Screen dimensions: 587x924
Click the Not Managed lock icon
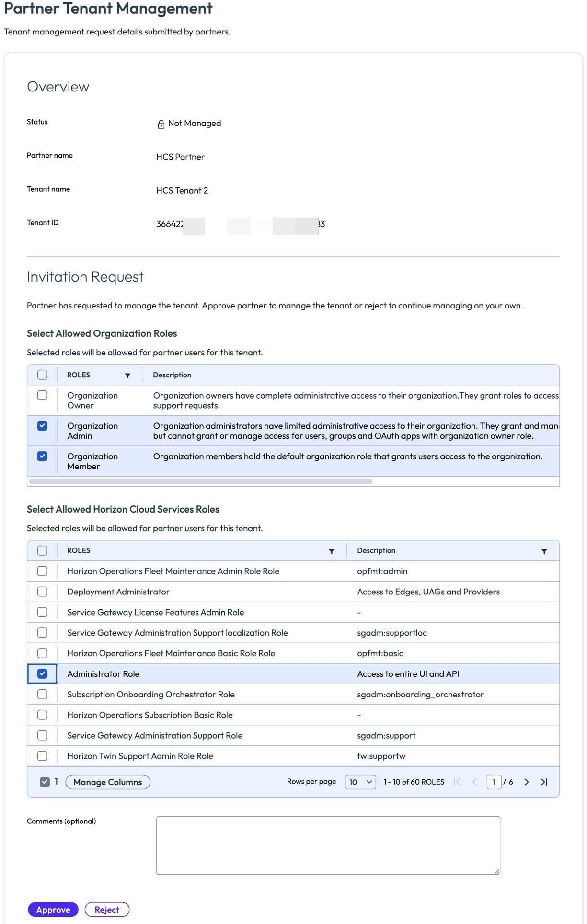pyautogui.click(x=161, y=124)
